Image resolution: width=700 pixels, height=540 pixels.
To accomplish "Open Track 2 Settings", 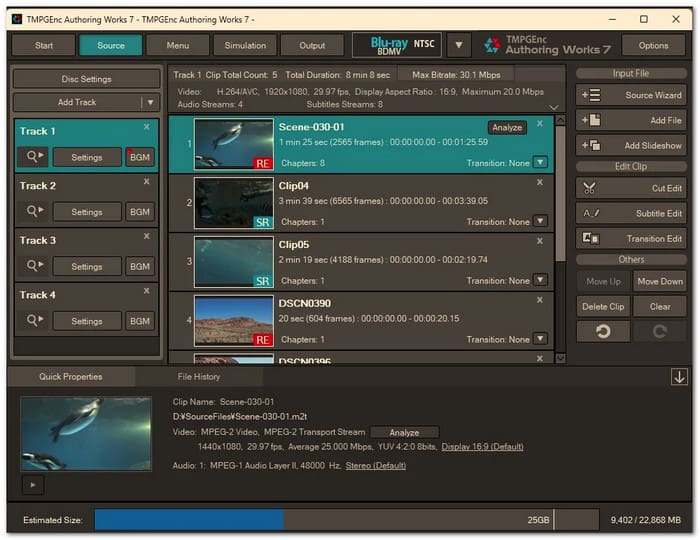I will (x=87, y=212).
